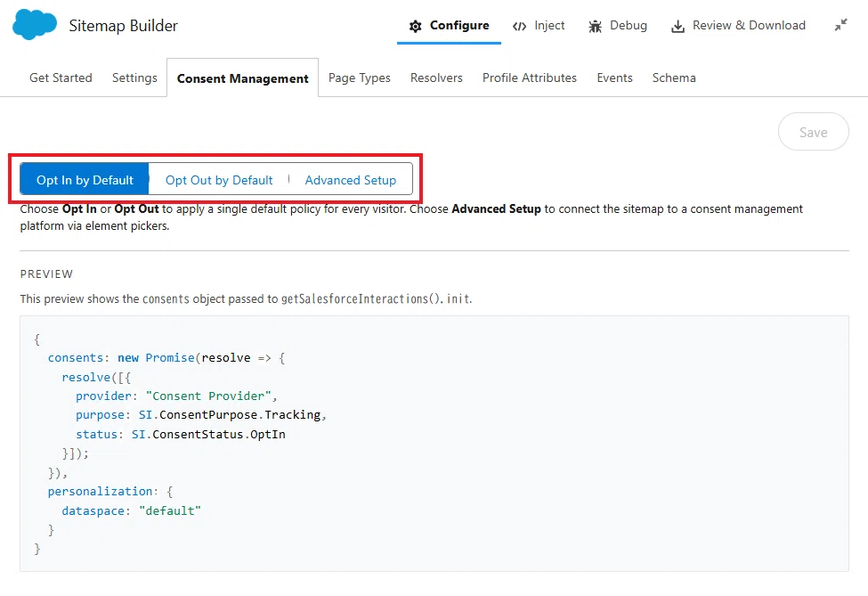This screenshot has height=596, width=868.
Task: Click the PREVIEW section heading
Action: (x=46, y=274)
